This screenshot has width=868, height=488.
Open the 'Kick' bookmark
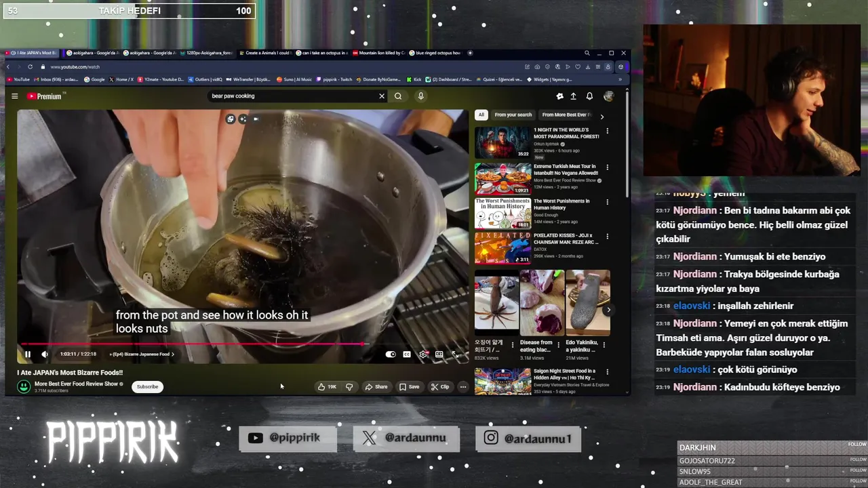(x=414, y=79)
